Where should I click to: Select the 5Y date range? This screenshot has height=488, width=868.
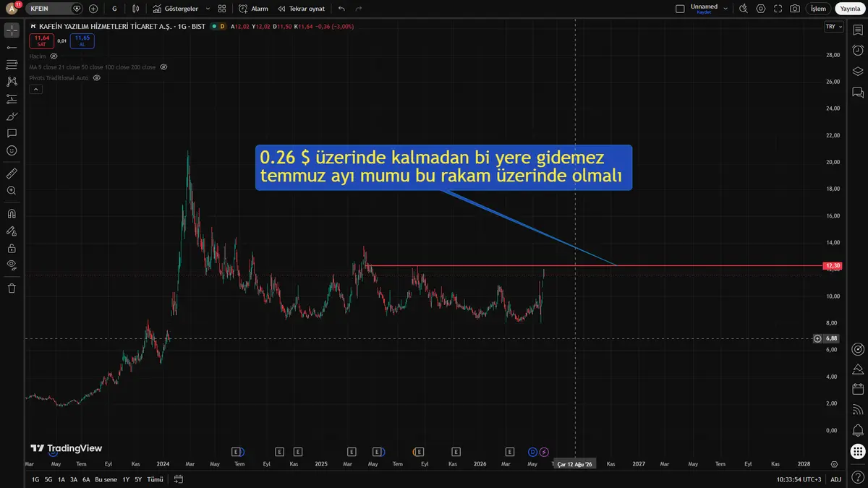click(x=138, y=479)
